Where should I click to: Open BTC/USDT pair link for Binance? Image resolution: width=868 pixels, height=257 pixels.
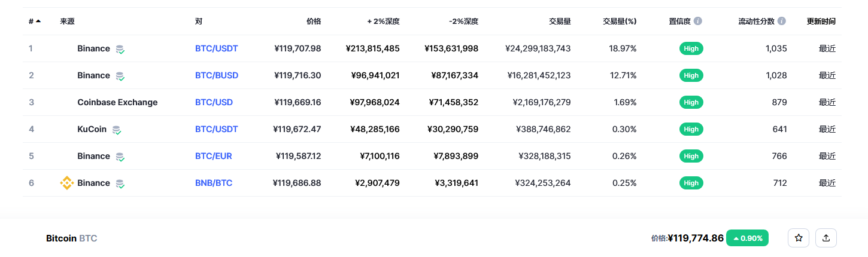(217, 48)
